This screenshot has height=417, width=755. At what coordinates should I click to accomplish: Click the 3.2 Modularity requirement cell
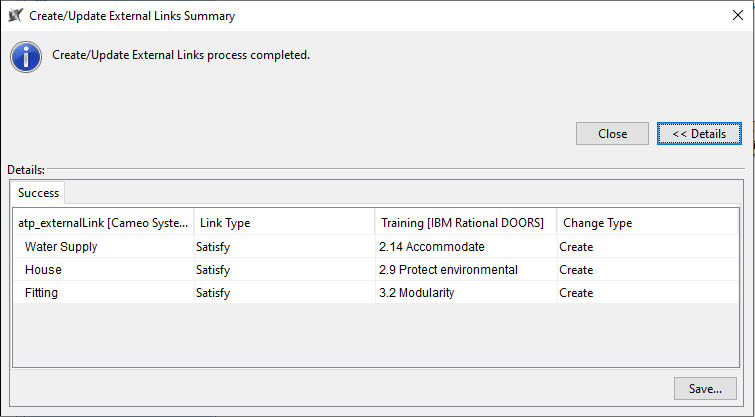pyautogui.click(x=416, y=293)
